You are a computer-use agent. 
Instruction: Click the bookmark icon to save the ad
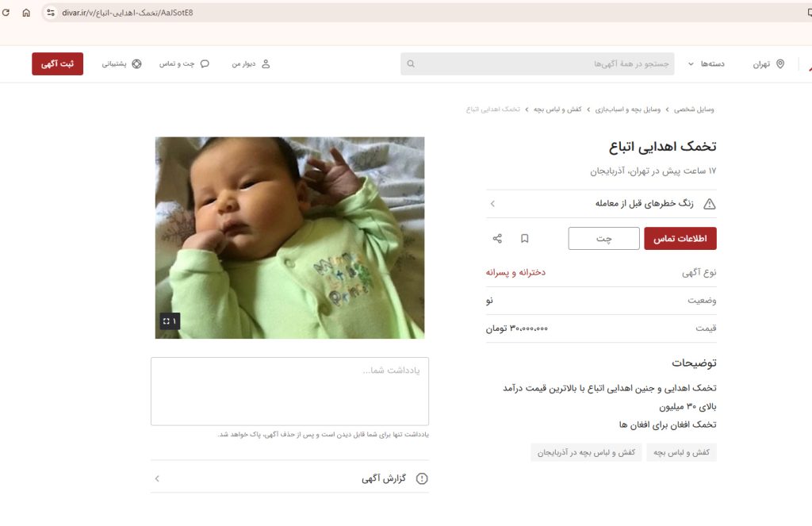[525, 238]
